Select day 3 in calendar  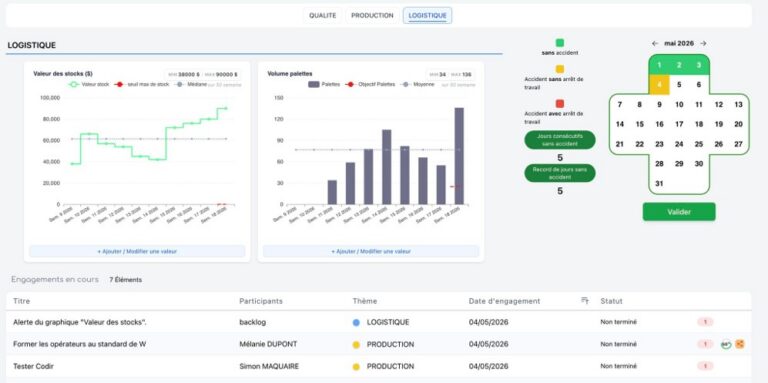tap(698, 65)
